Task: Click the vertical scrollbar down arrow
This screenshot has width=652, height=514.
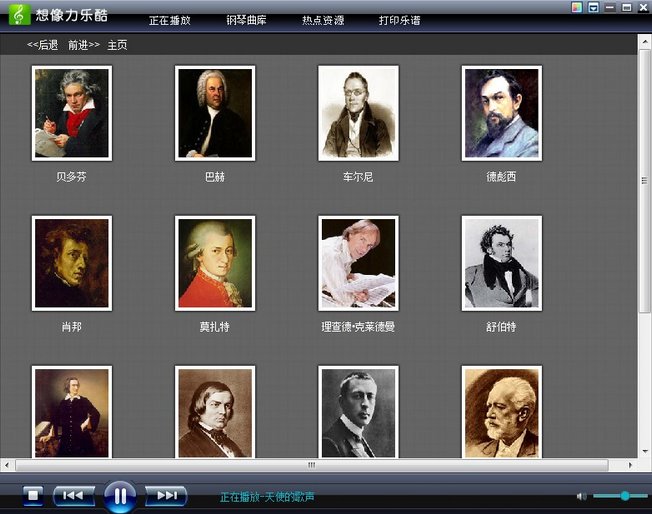Action: pos(645,451)
